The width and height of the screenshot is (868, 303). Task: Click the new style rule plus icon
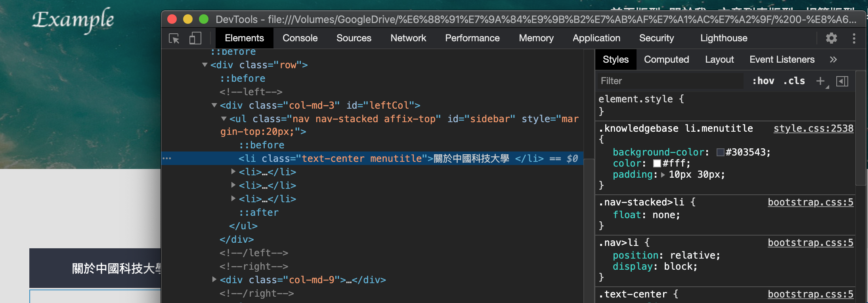(820, 81)
